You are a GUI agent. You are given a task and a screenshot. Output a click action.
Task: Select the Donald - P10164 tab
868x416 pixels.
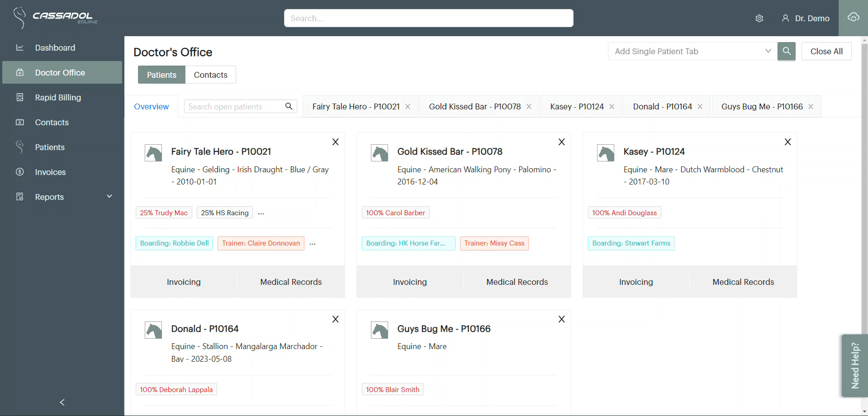click(x=662, y=107)
